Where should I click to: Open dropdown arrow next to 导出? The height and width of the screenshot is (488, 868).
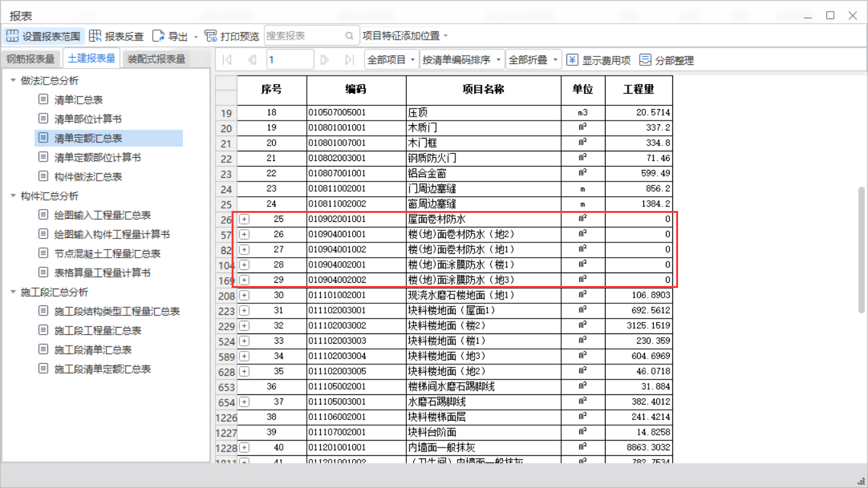[x=196, y=37]
